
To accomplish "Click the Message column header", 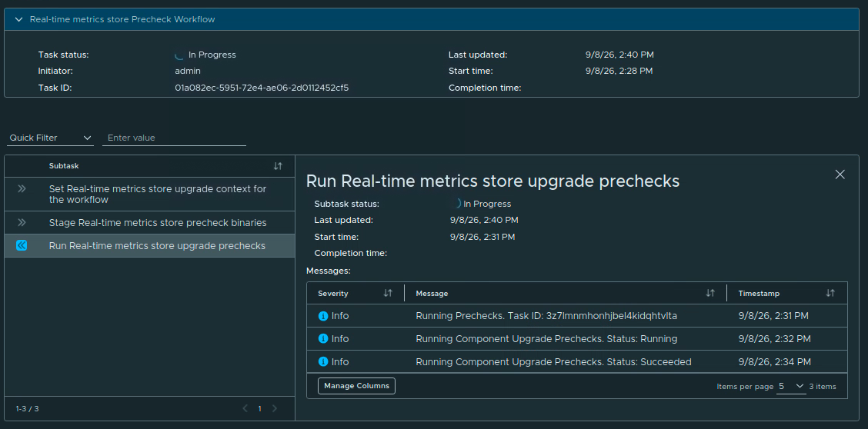I will tap(432, 294).
